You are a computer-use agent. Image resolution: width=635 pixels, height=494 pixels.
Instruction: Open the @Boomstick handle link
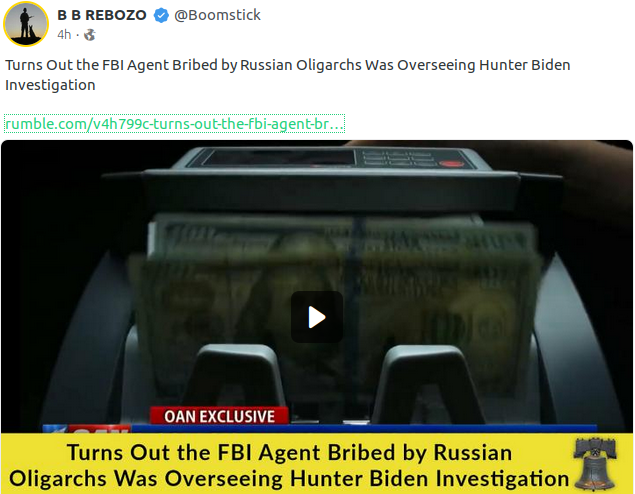point(217,15)
